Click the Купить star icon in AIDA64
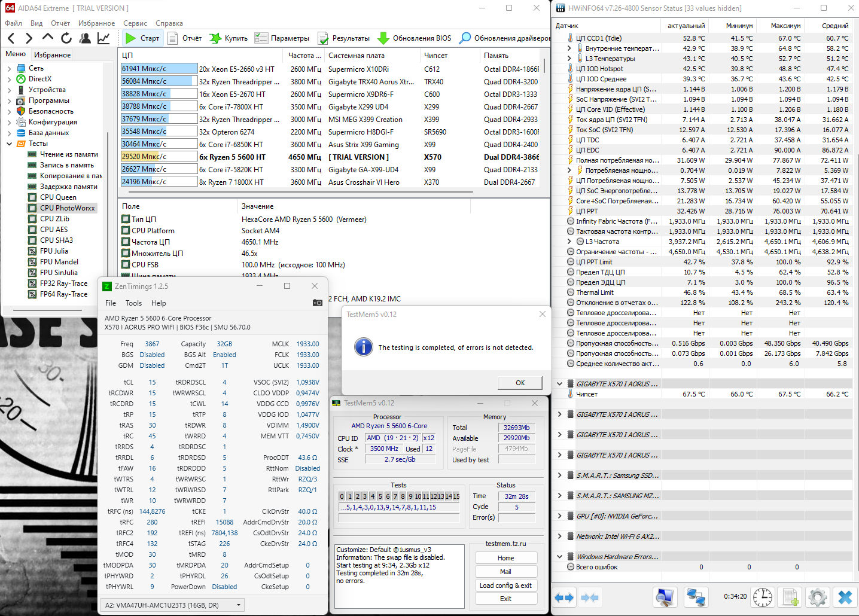The image size is (859, 616). [229, 38]
